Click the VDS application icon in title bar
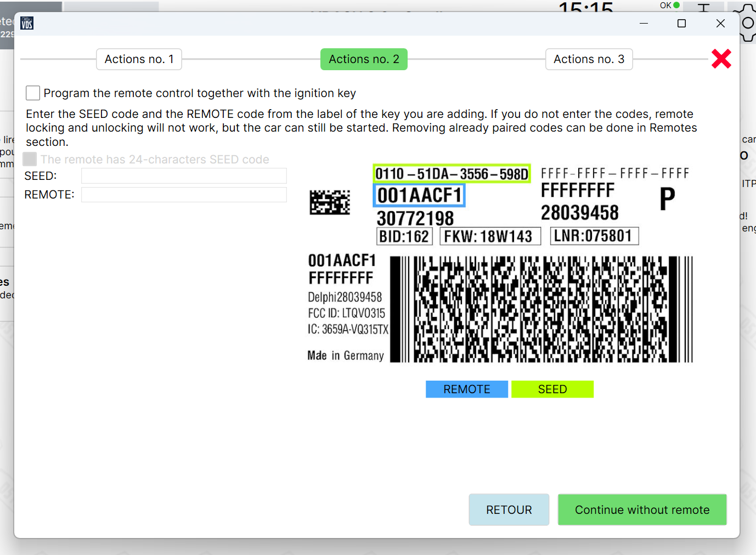The image size is (756, 555). click(x=27, y=23)
